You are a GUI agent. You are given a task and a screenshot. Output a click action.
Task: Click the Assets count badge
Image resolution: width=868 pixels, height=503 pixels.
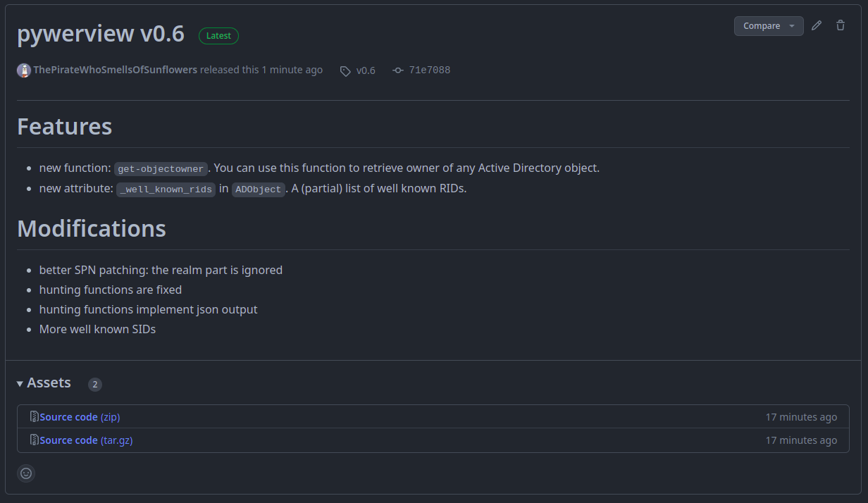coord(95,385)
